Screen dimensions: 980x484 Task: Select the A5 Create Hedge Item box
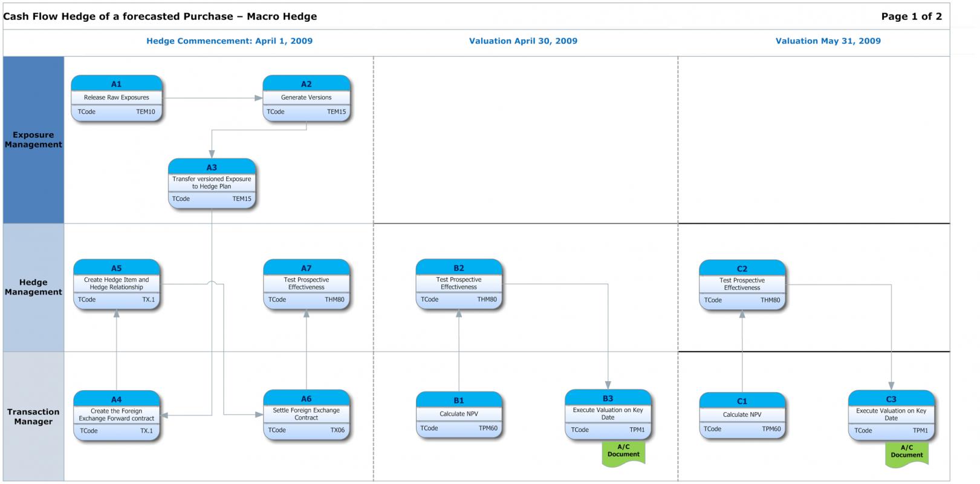point(117,284)
